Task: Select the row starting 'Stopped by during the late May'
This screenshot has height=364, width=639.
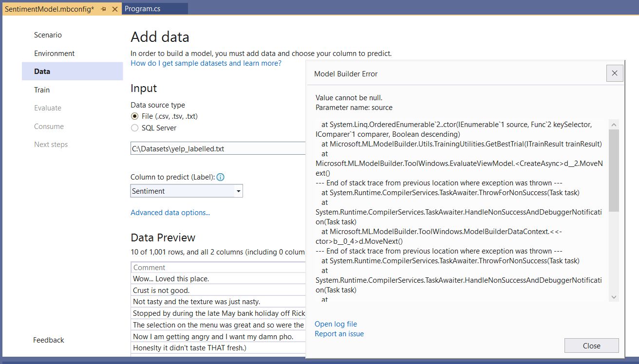Action: 219,313
